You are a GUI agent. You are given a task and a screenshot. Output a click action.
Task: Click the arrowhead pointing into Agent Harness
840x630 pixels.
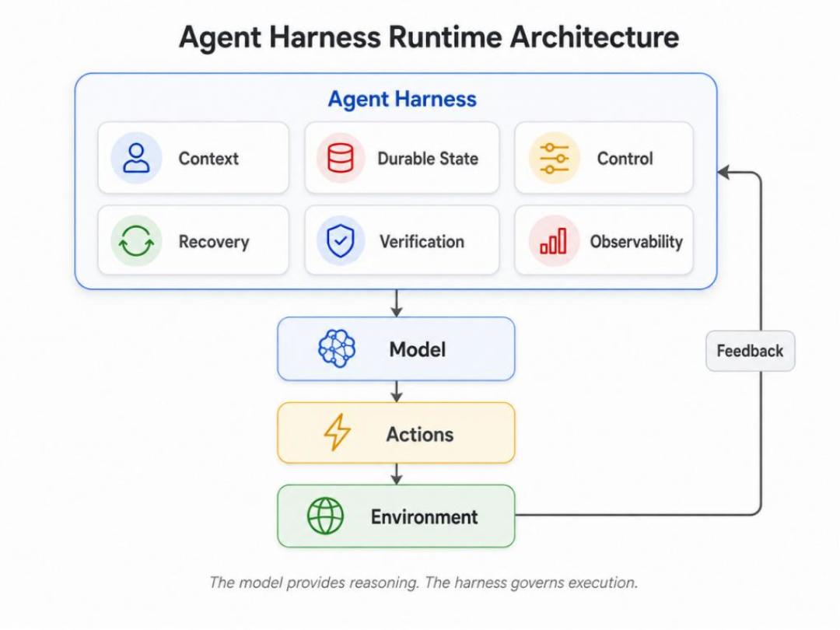point(724,173)
